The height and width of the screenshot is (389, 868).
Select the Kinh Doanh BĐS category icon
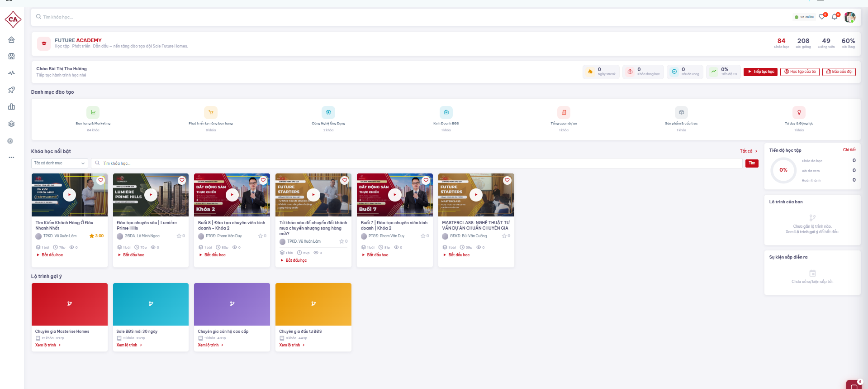click(x=446, y=112)
